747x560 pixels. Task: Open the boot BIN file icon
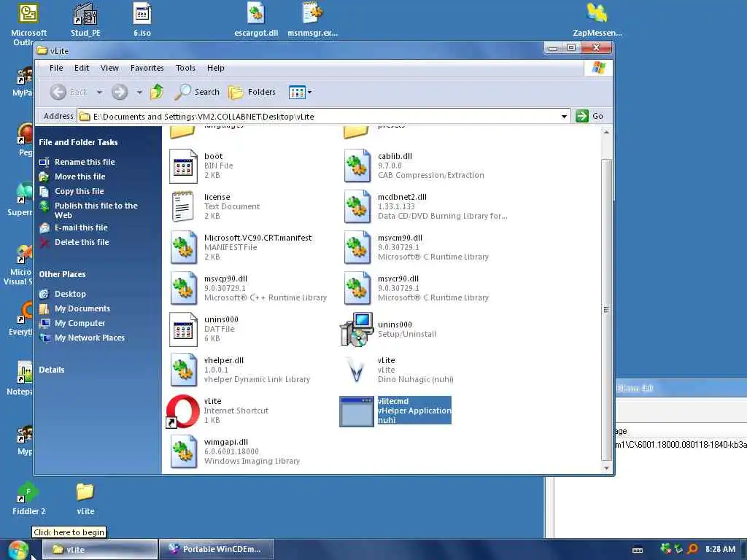[183, 166]
